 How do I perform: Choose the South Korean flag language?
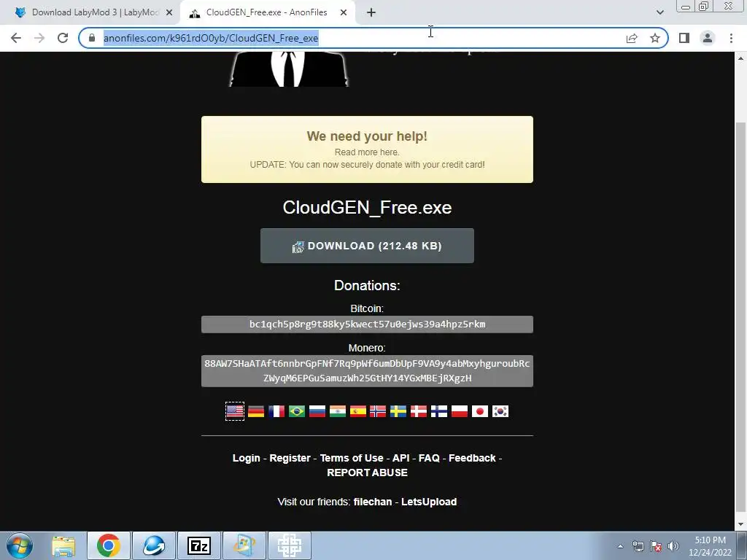tap(500, 411)
